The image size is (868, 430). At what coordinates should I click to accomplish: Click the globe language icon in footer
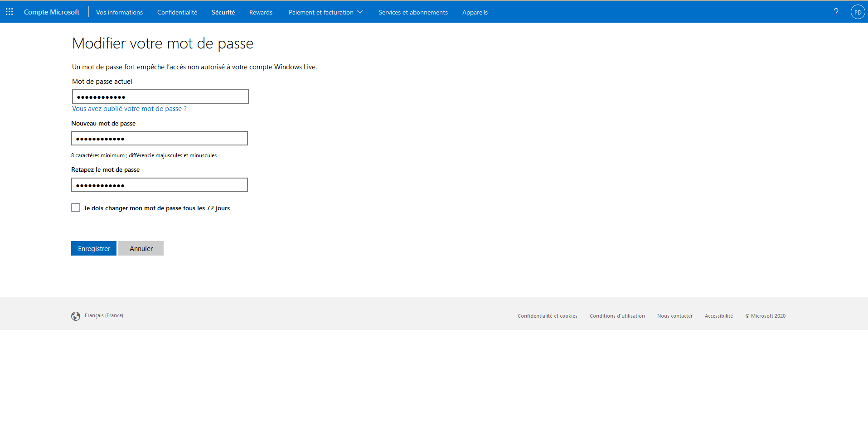click(76, 316)
